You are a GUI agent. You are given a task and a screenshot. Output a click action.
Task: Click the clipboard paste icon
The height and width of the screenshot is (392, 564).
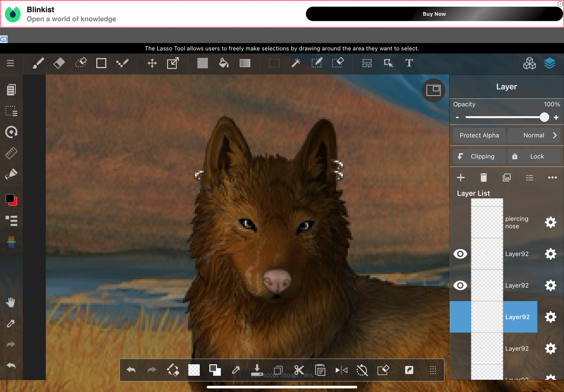click(320, 370)
